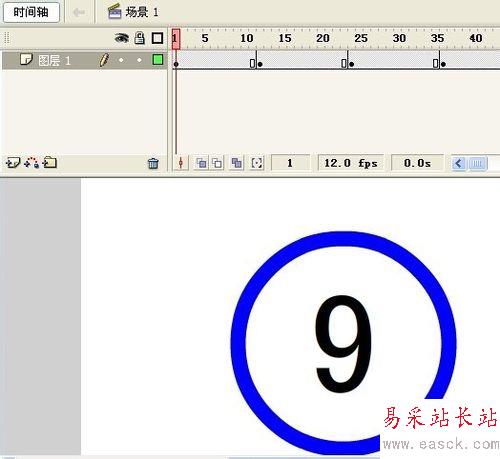This screenshot has width=500, height=459.
Task: Click the timeline panel drag gripper handle
Action: 6,38
